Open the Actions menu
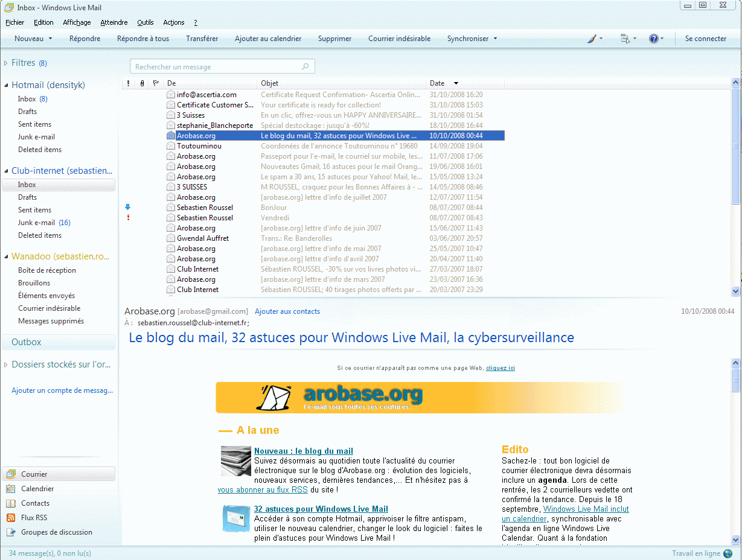 point(174,22)
